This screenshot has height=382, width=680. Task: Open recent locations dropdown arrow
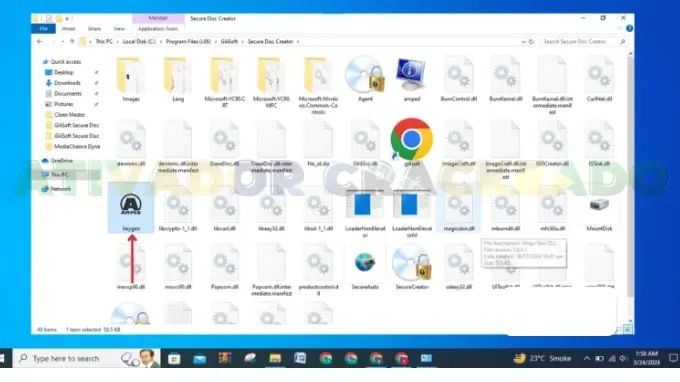point(62,42)
